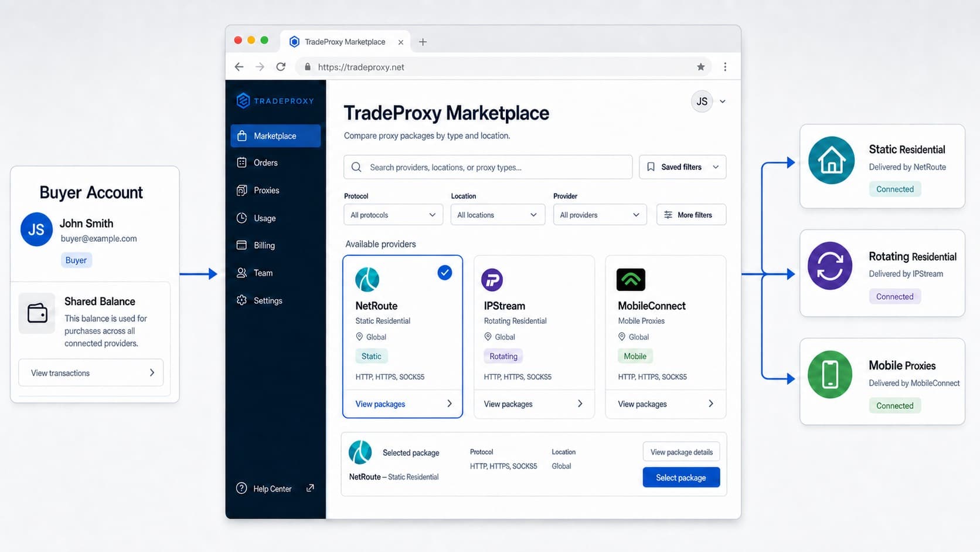980x552 pixels.
Task: Click the browser forward arrow
Action: (260, 67)
